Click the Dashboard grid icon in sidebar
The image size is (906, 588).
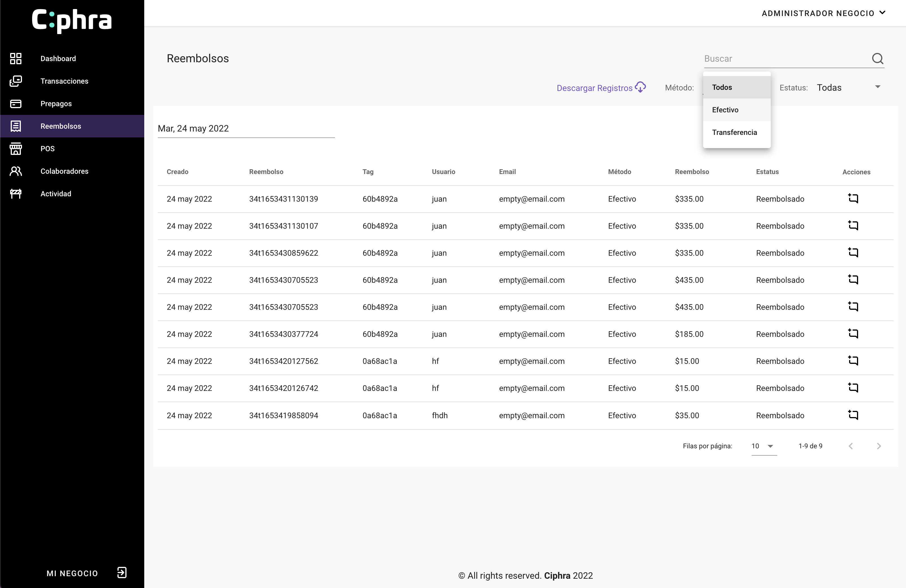15,59
